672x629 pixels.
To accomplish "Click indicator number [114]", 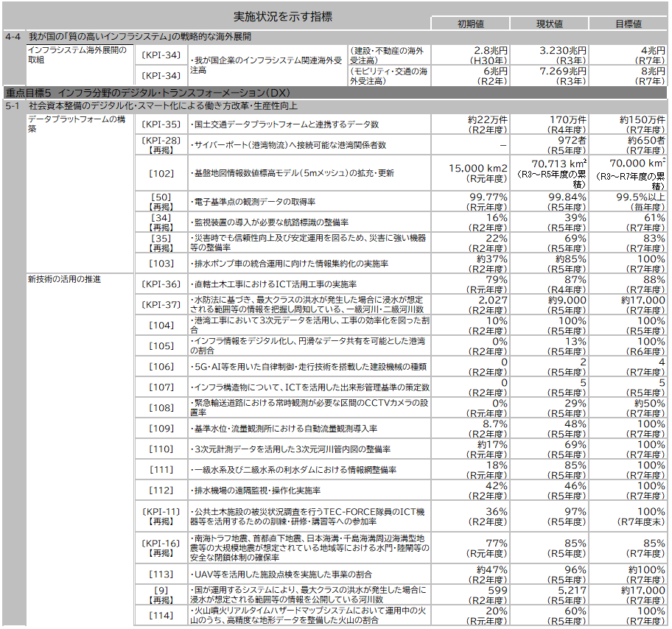I will [x=161, y=615].
